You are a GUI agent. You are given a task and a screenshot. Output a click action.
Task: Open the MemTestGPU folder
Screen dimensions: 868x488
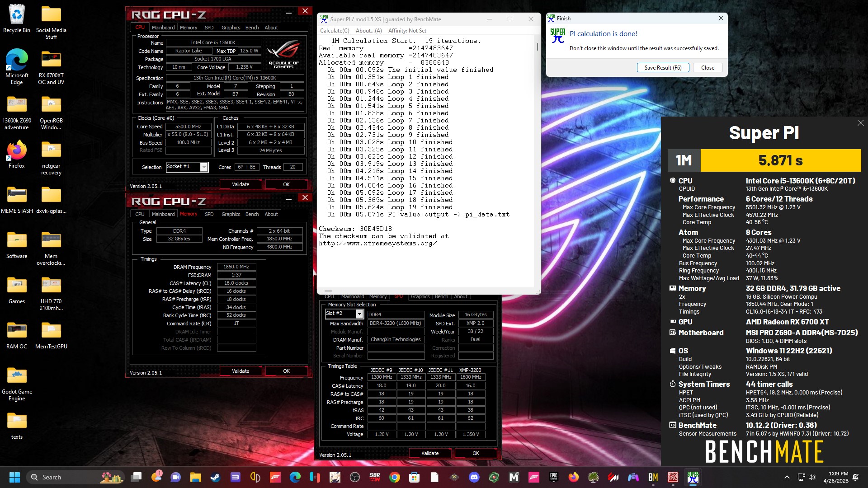[x=51, y=335]
